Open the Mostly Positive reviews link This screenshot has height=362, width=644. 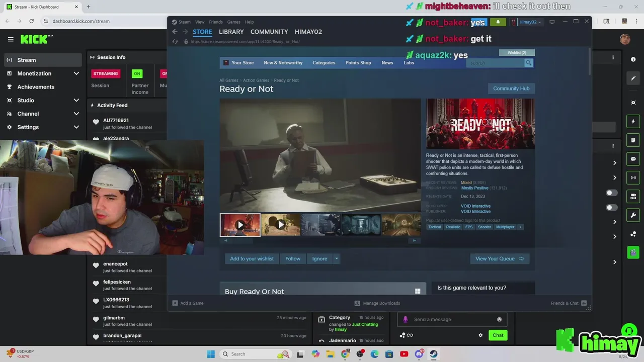pyautogui.click(x=474, y=188)
